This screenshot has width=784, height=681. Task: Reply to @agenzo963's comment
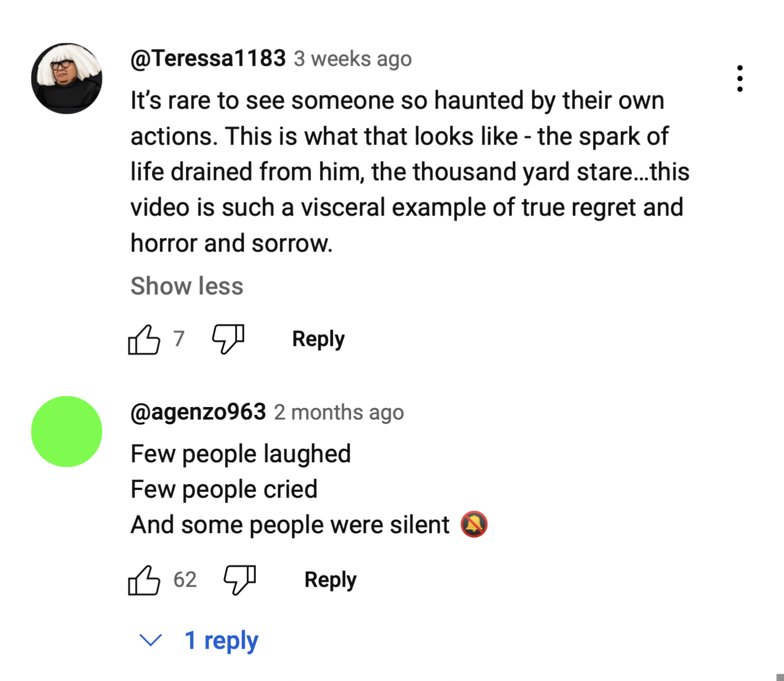pyautogui.click(x=330, y=580)
